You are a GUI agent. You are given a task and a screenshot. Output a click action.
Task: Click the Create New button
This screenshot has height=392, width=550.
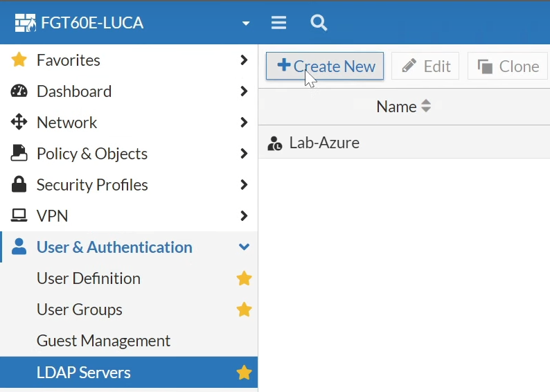point(325,66)
